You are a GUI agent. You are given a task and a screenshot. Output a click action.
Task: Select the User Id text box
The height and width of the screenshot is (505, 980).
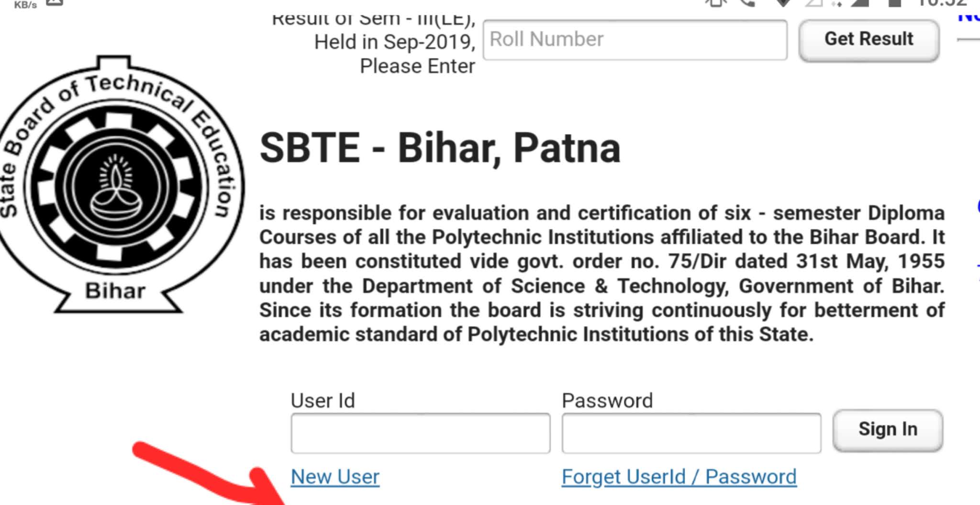click(420, 433)
